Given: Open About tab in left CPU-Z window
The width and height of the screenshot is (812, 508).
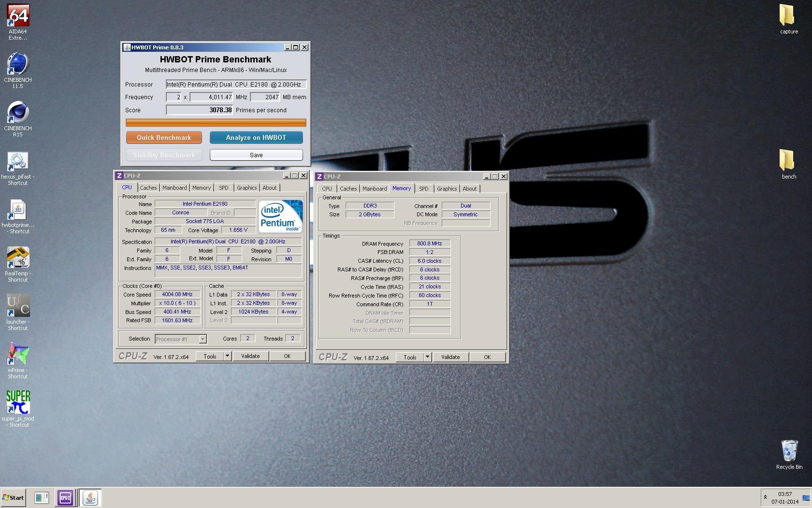Looking at the screenshot, I should point(270,188).
